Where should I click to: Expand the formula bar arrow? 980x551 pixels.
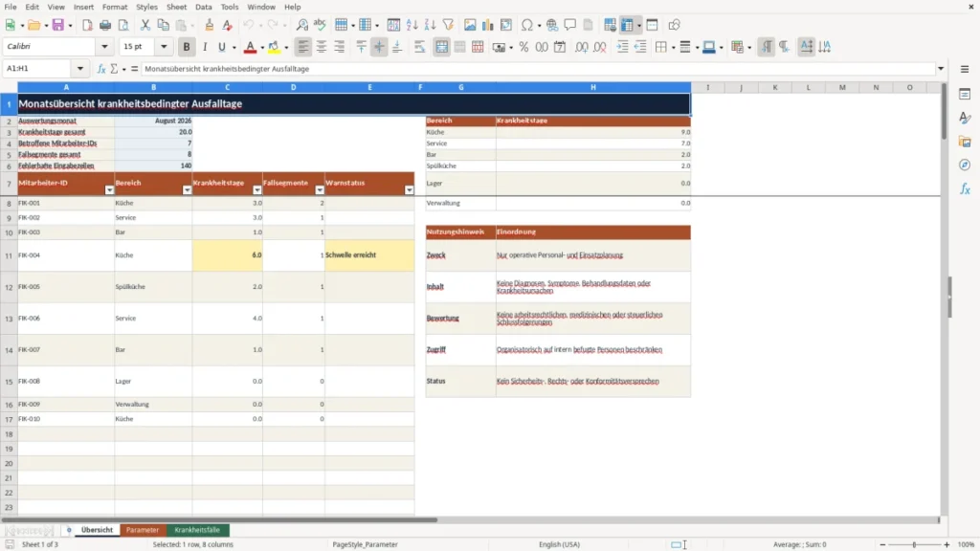coord(941,69)
